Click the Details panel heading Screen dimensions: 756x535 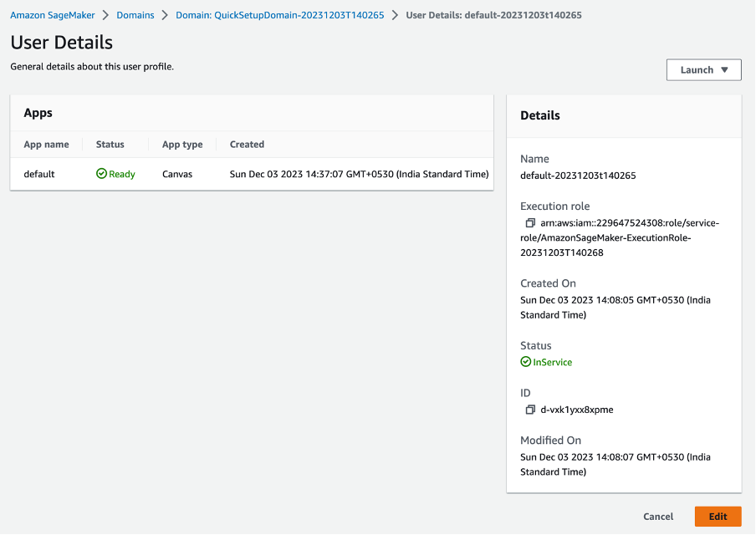540,115
